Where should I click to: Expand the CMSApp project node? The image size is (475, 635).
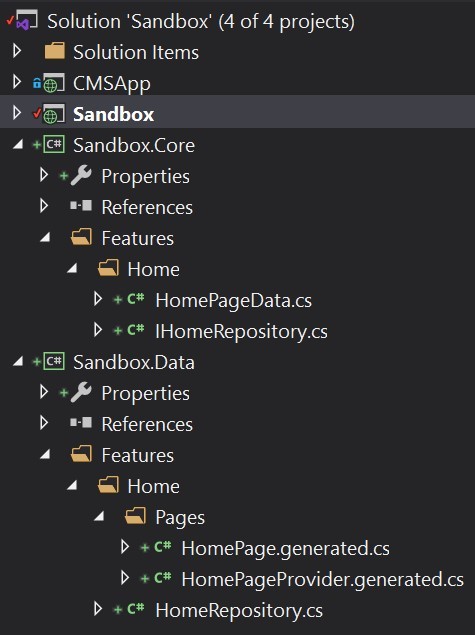tap(17, 82)
